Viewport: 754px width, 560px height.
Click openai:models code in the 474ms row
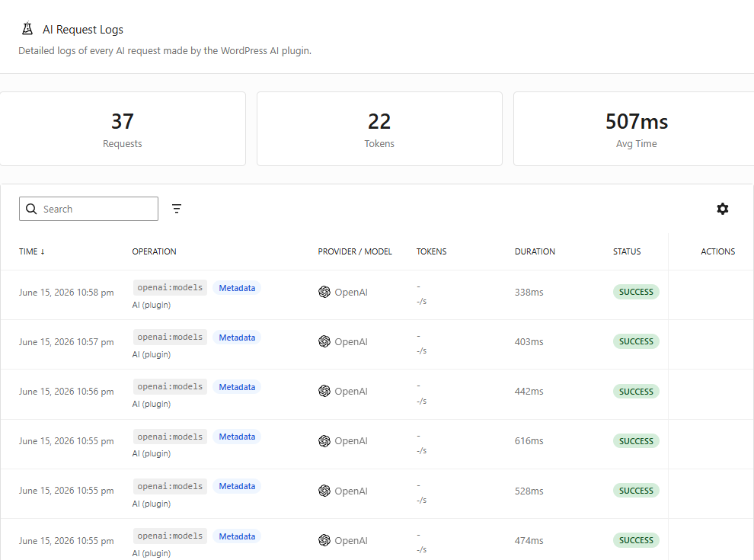pos(171,536)
